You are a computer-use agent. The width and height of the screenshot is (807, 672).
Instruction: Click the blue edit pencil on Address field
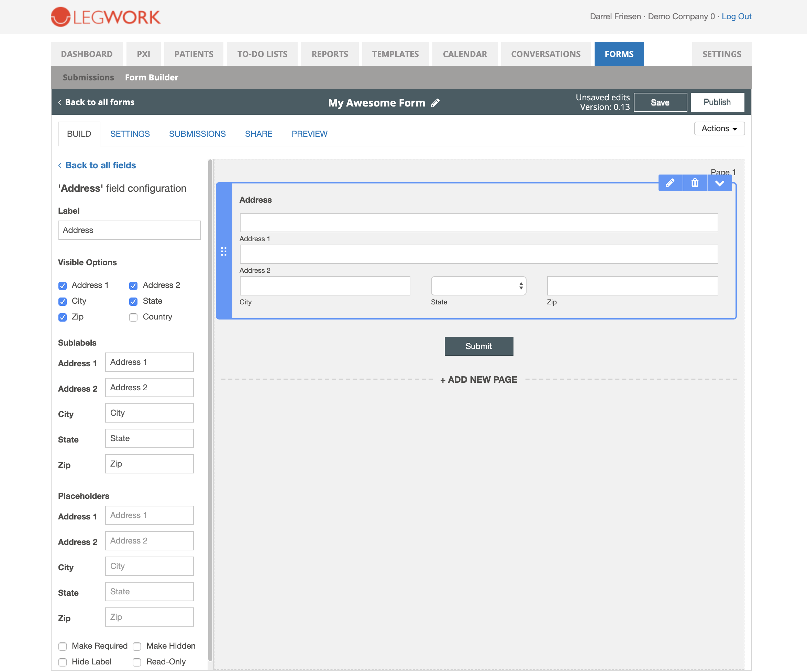point(670,183)
